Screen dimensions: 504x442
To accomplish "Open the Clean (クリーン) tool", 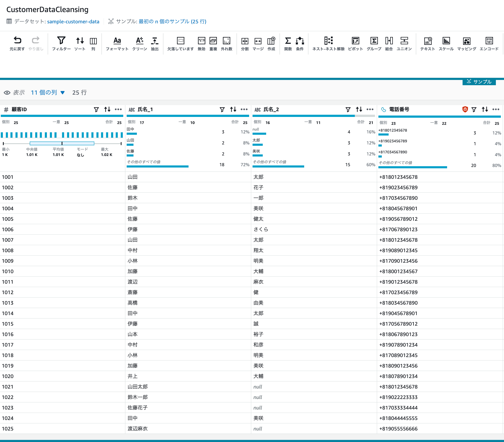I will click(140, 43).
